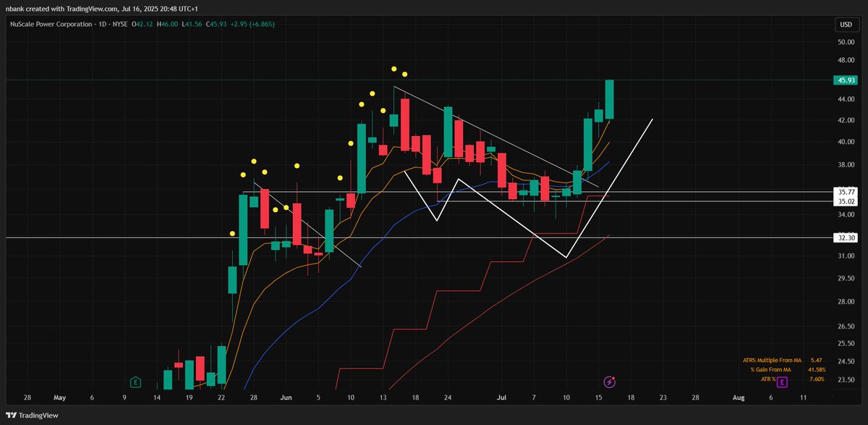Image resolution: width=868 pixels, height=425 pixels.
Task: Click the lightning bolt event marker near Jul 15
Action: point(610,382)
